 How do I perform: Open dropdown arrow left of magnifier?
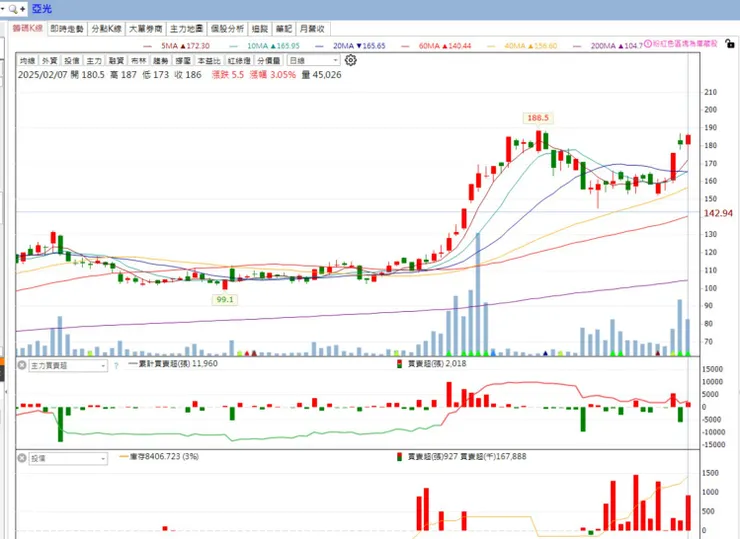(3, 9)
